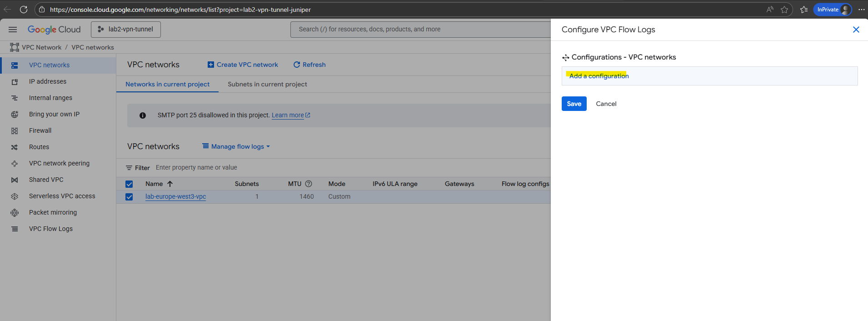The image size is (868, 321).
Task: Click the VPC Network breadcrumb
Action: tap(41, 47)
